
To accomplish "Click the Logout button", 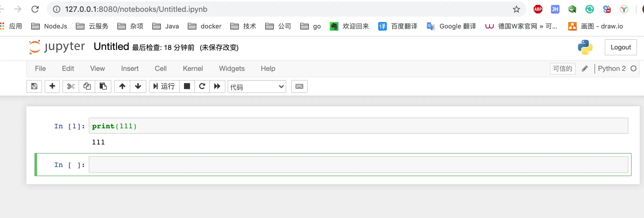I will (x=621, y=47).
